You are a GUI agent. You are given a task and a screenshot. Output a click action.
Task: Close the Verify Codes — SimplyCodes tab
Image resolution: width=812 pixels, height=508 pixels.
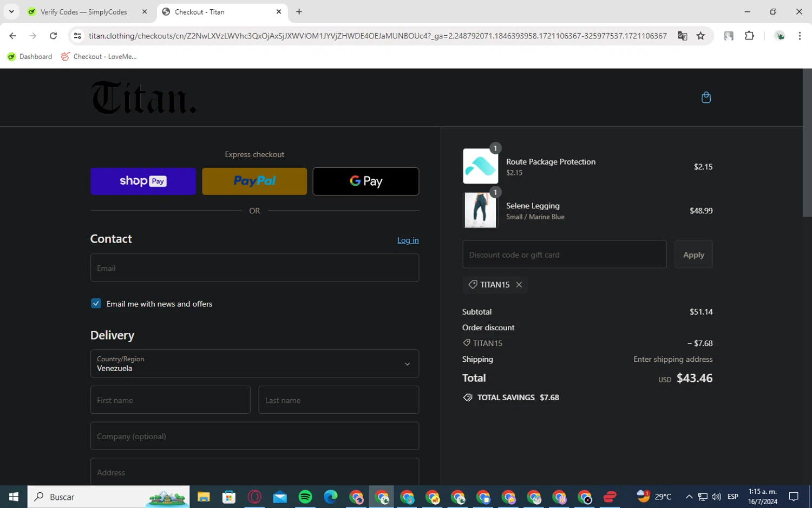coord(145,11)
